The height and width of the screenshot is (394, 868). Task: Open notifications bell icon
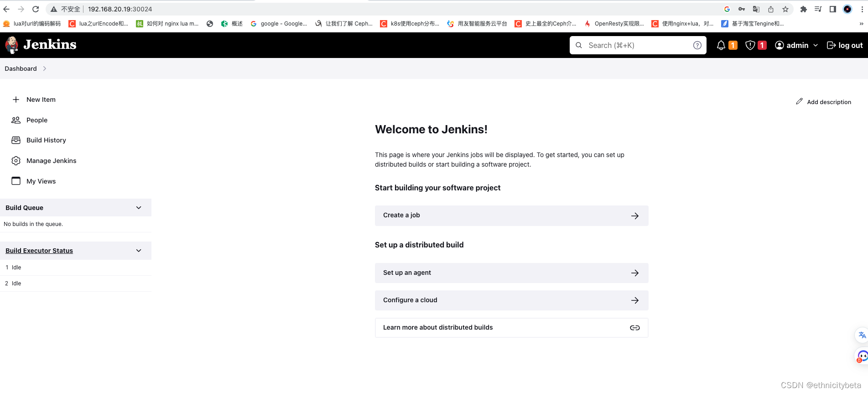click(721, 45)
